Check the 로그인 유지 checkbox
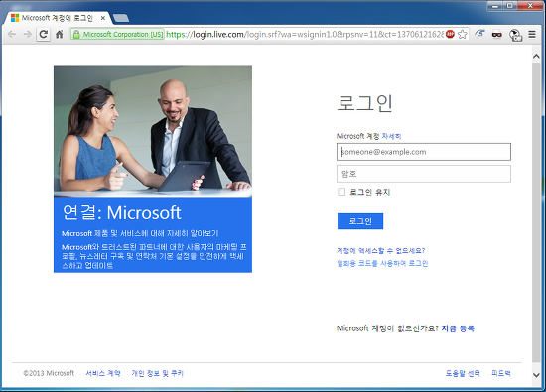Screen dimensions: 546x392 [341, 192]
